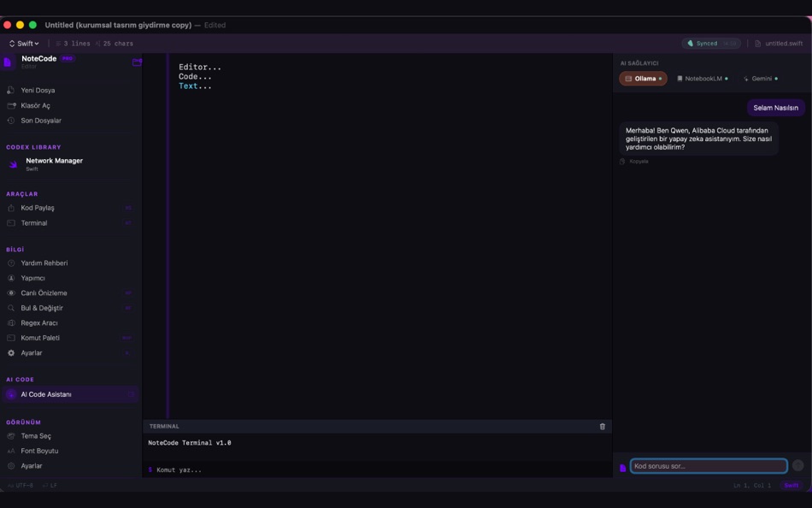Image resolution: width=812 pixels, height=508 pixels.
Task: Toggle Canlı Önizleme live preview
Action: pyautogui.click(x=69, y=292)
